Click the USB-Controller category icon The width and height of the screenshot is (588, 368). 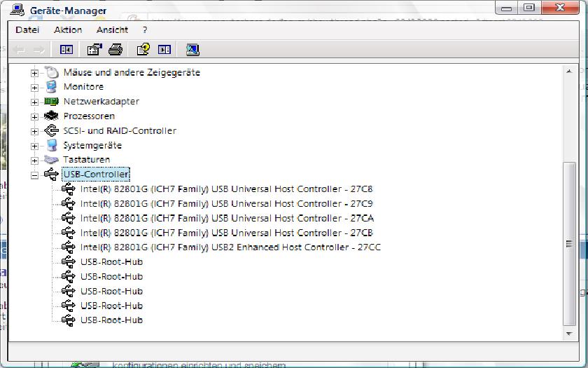click(x=52, y=174)
